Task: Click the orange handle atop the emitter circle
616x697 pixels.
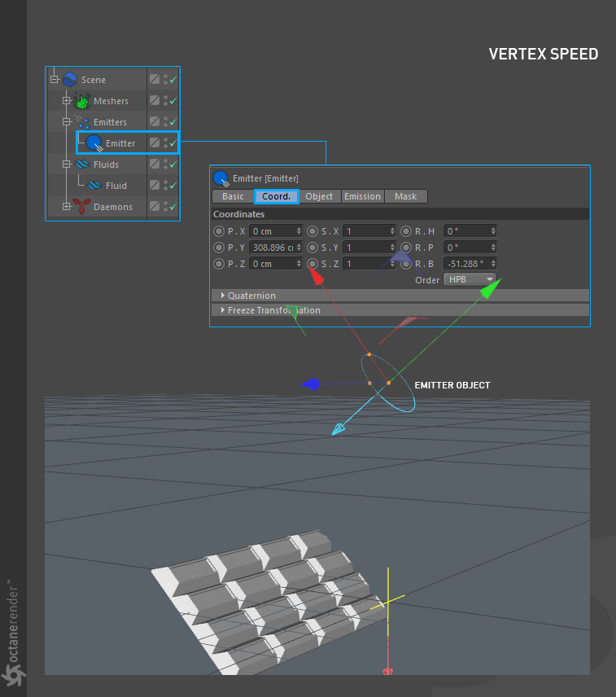Action: coord(369,354)
